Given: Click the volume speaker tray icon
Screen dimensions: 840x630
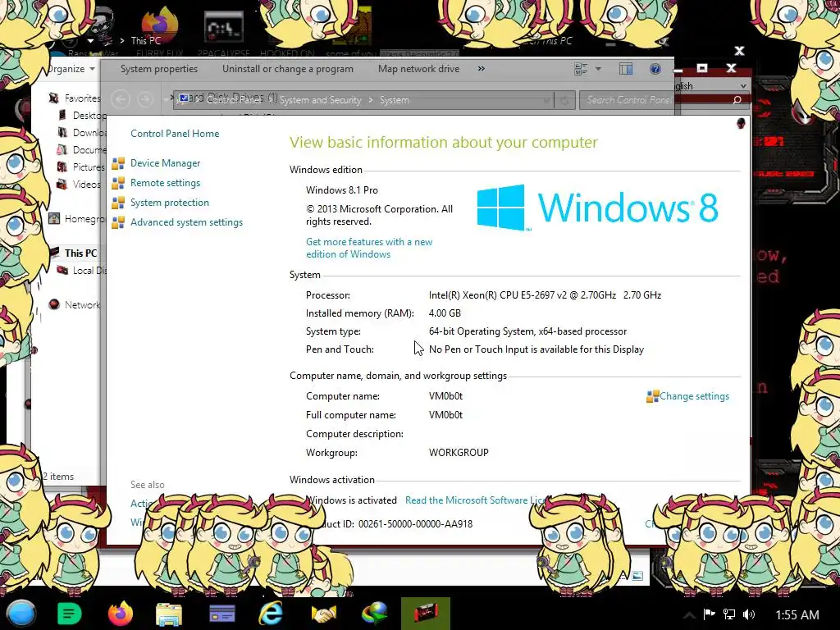Looking at the screenshot, I should pos(749,614).
